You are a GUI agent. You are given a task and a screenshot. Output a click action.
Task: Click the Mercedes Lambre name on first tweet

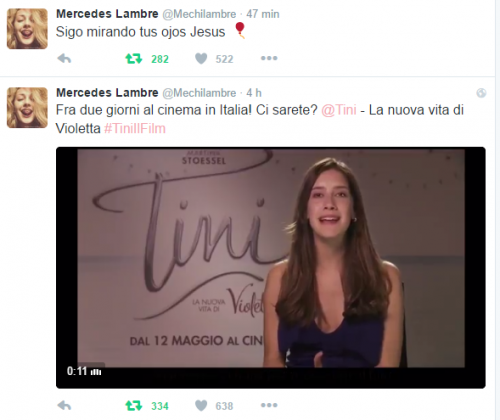click(x=107, y=14)
